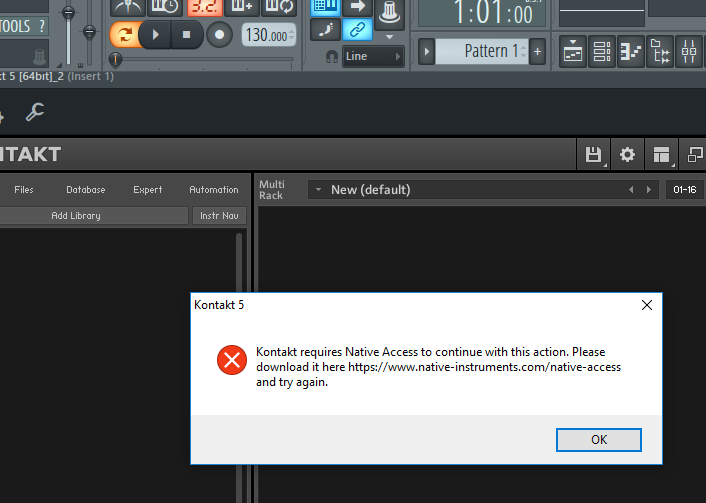The height and width of the screenshot is (503, 706).
Task: Toggle step editing foot icon
Action: [x=325, y=30]
